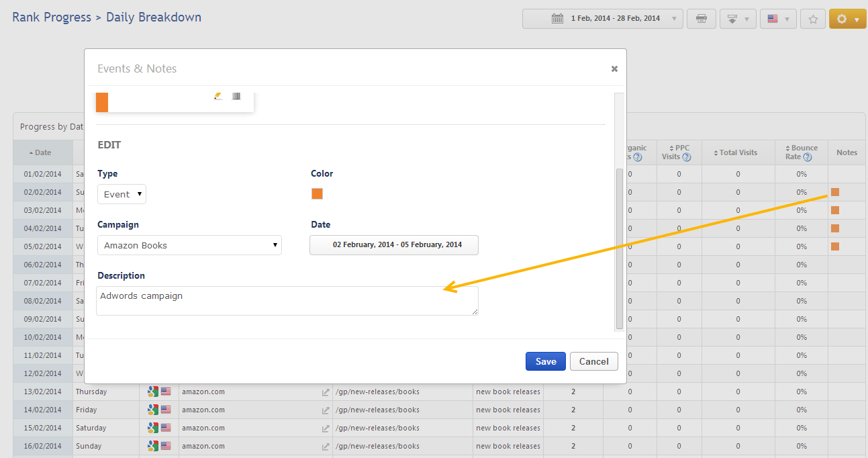Open the gold gear settings menu

click(847, 19)
